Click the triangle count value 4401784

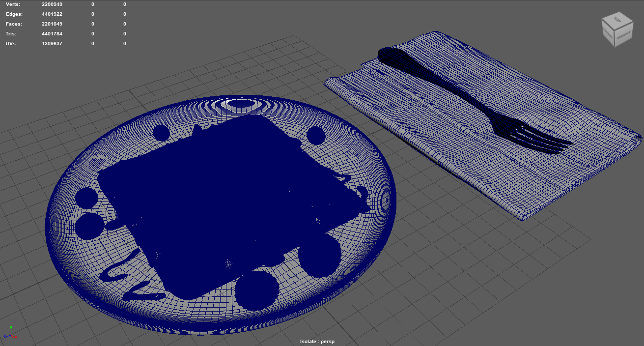point(52,34)
